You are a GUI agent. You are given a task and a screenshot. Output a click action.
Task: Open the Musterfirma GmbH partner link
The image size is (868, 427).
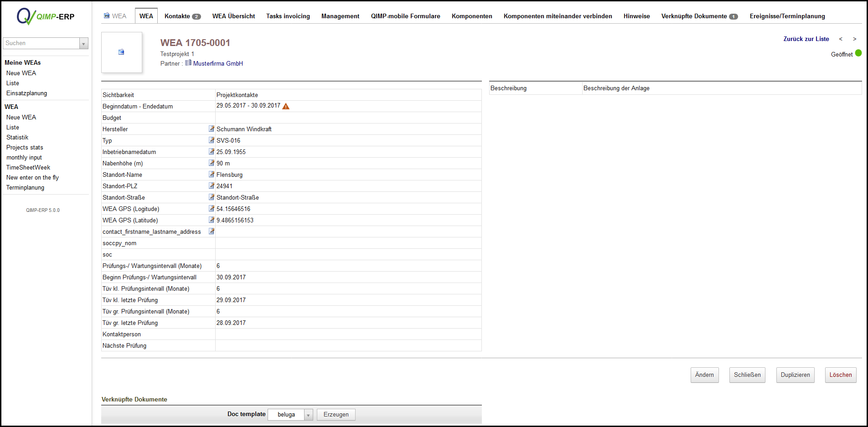[x=217, y=63]
